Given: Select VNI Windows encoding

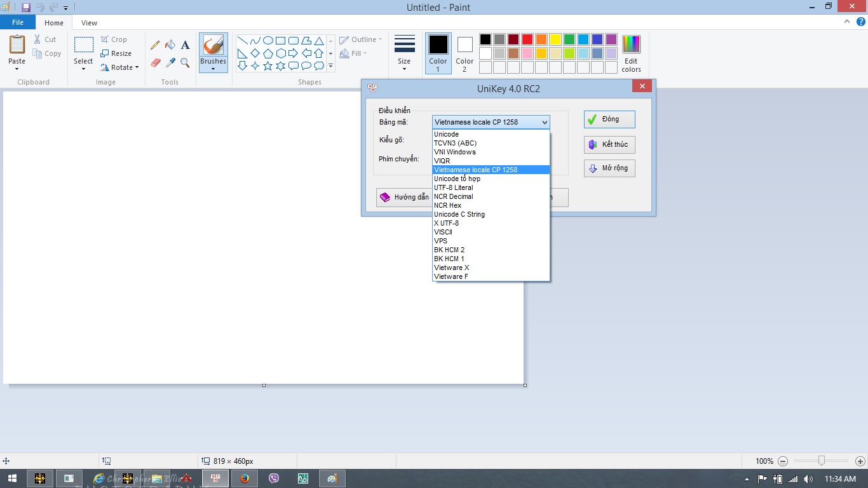Looking at the screenshot, I should click(491, 152).
